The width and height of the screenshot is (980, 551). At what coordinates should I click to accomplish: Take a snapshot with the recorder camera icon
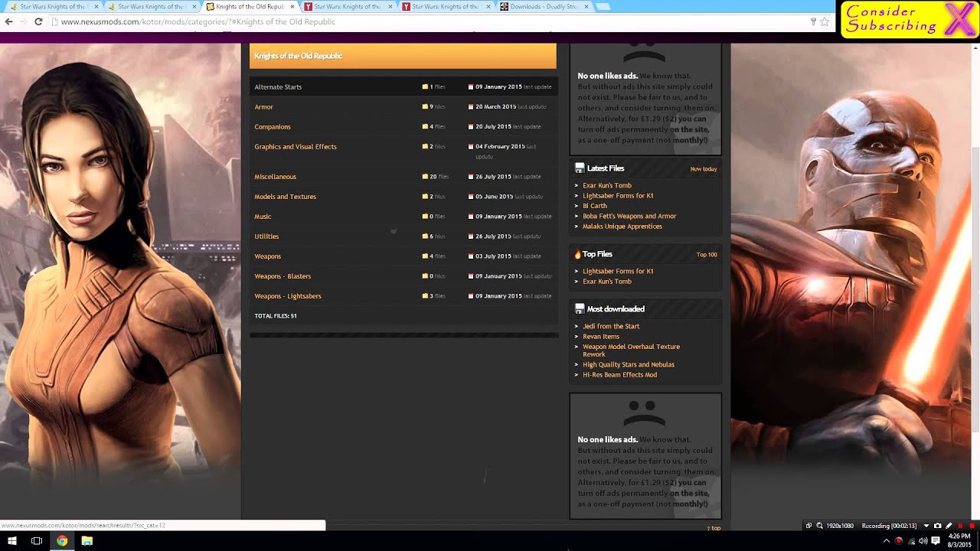938,526
